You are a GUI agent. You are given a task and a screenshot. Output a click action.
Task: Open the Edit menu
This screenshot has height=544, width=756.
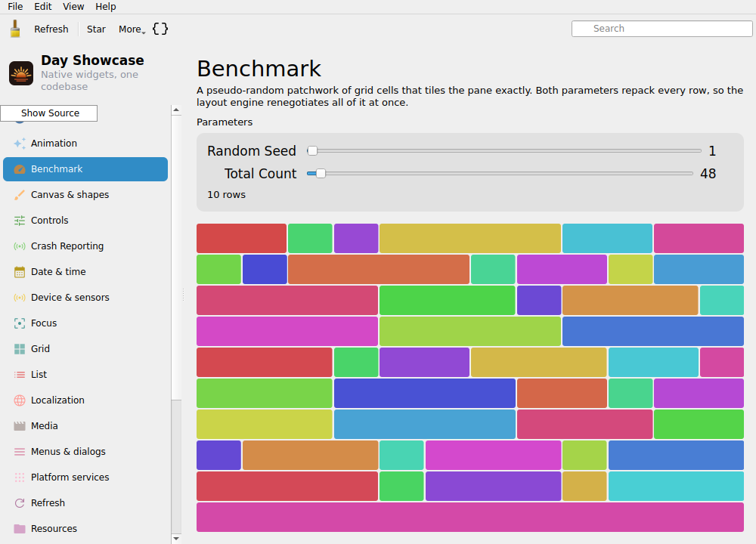click(43, 7)
